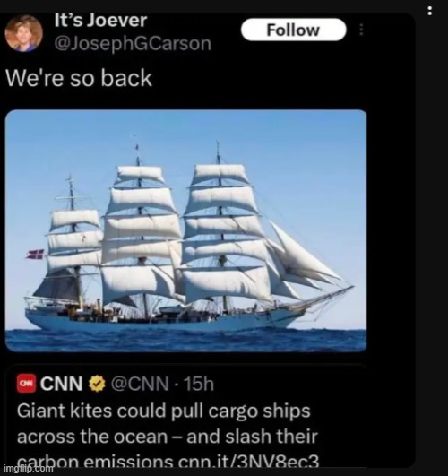Click "Giant kites could pull cargo ships" line
The height and width of the screenshot is (476, 448).
[164, 411]
